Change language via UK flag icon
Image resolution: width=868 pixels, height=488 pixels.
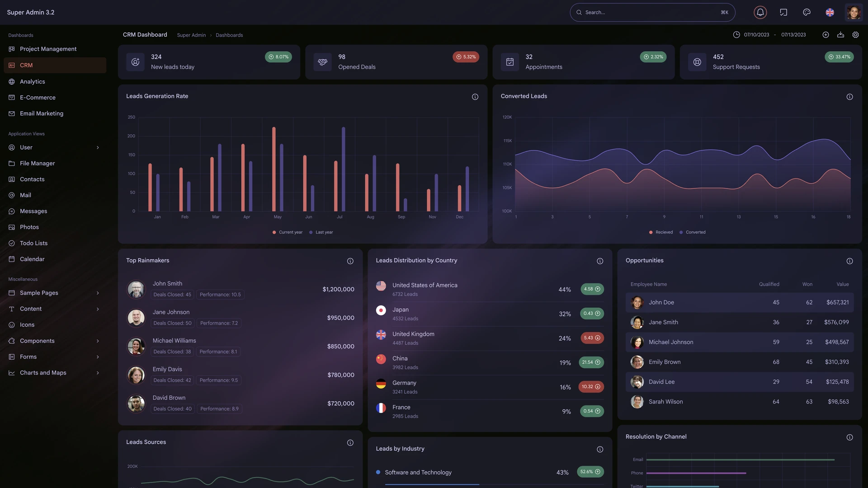pyautogui.click(x=830, y=12)
